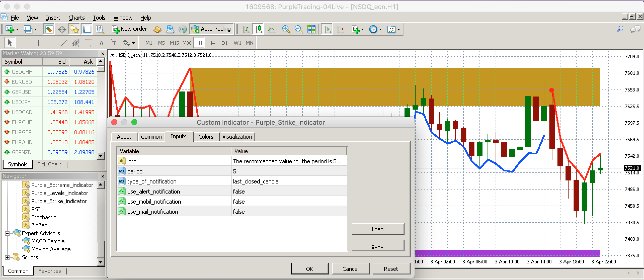Toggle the Chart Shift icon
The width and height of the screenshot is (644, 280).
340,29
